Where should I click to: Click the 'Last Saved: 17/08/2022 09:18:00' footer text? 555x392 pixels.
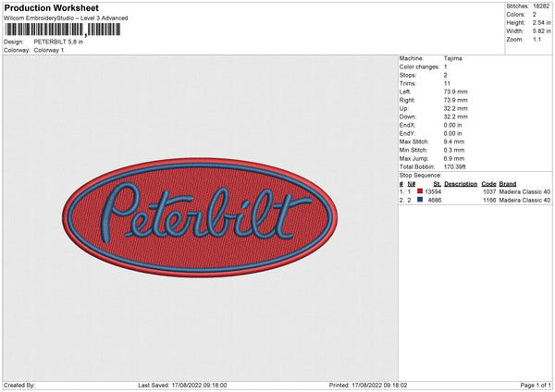tap(182, 386)
